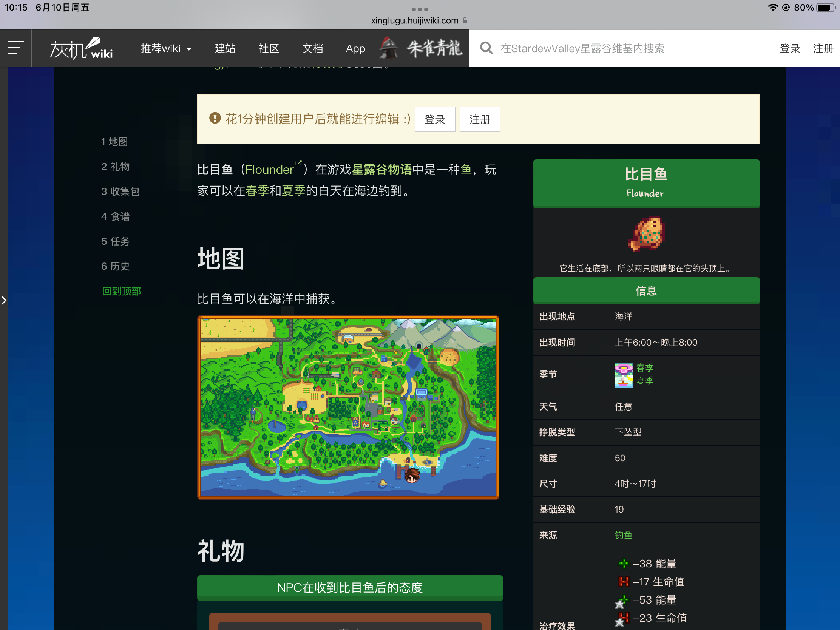The image size is (840, 630).
Task: Tap the battery status icon
Action: [826, 8]
